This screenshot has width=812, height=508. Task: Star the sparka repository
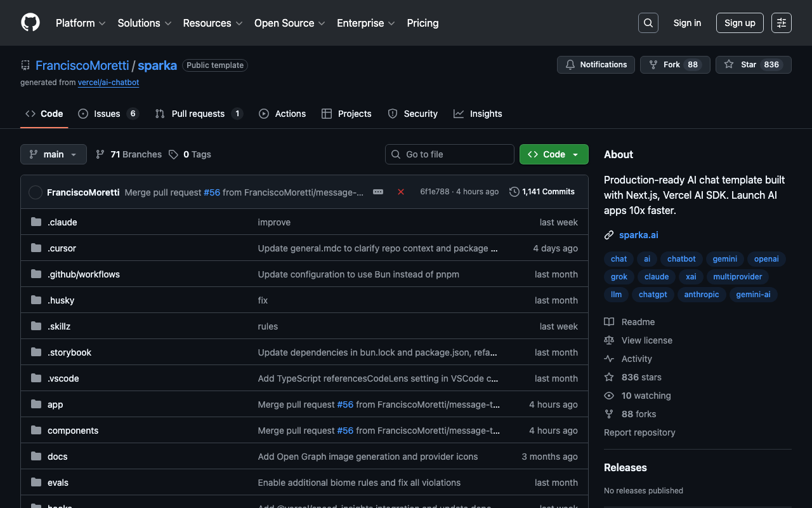[x=741, y=65]
